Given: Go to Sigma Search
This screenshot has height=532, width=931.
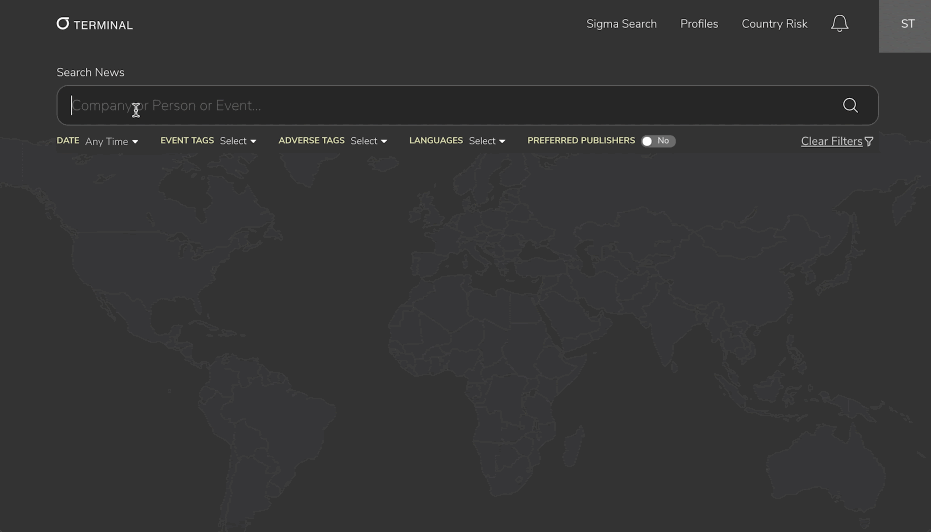Looking at the screenshot, I should click(x=621, y=24).
